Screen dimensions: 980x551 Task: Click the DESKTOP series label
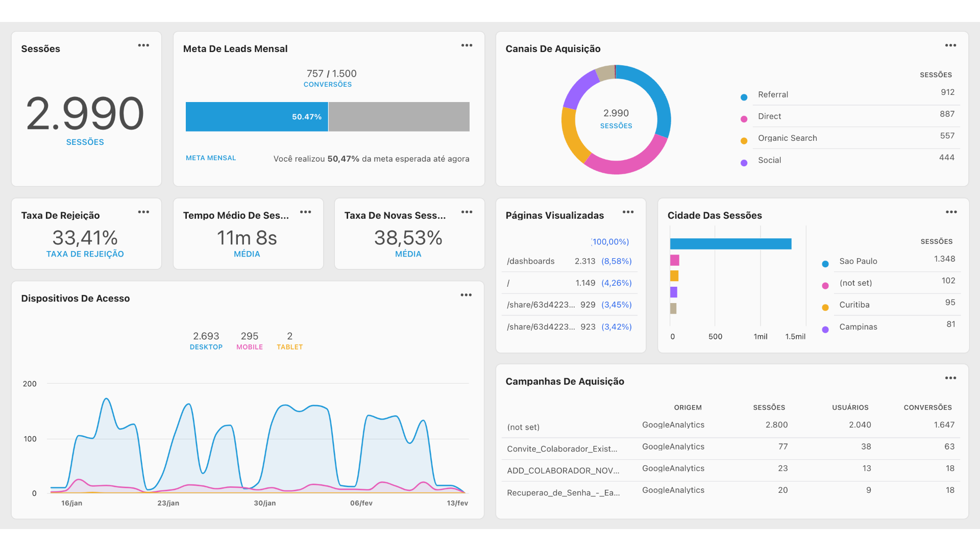(x=206, y=347)
